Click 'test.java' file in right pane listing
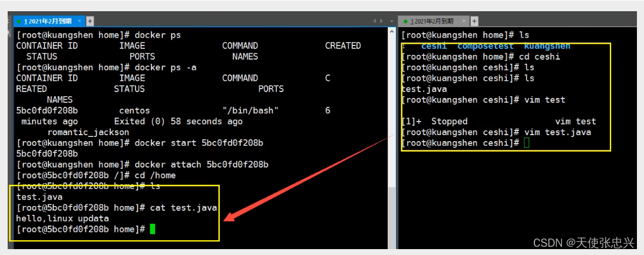 [424, 89]
